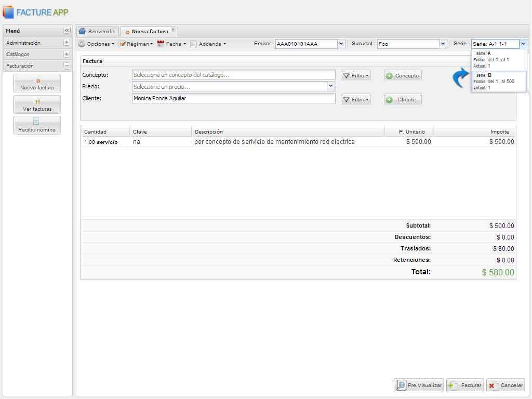Screen dimensions: 532x399
Task: Collapse the Menú panel with double-arrow icon
Action: click(x=66, y=31)
